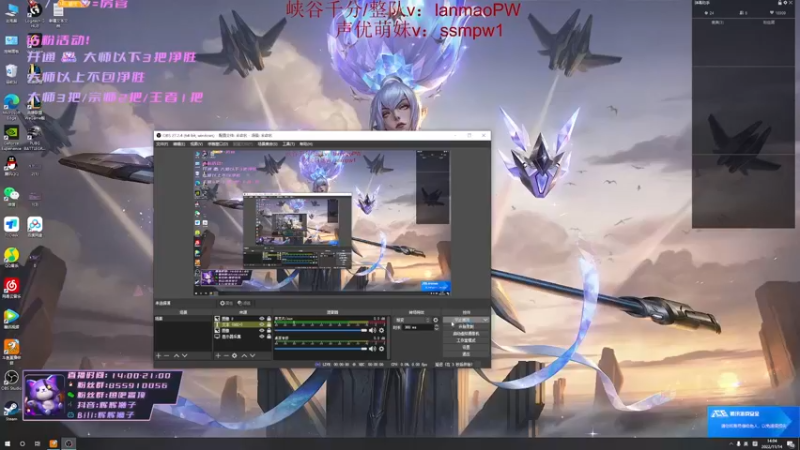The width and height of the screenshot is (800, 450).
Task: Open source 滤镜 filters toolbar button
Action: (244, 303)
